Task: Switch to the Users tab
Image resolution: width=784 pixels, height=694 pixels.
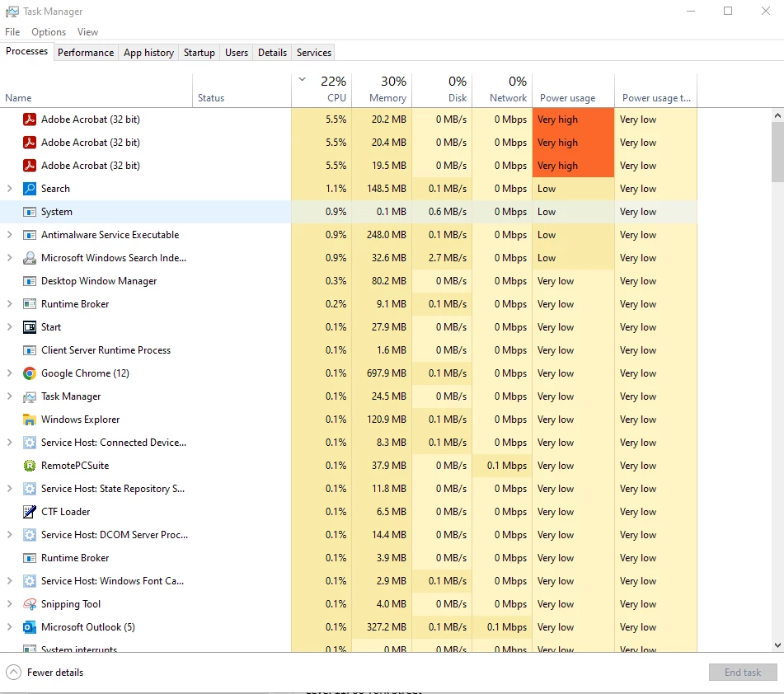Action: pyautogui.click(x=237, y=53)
